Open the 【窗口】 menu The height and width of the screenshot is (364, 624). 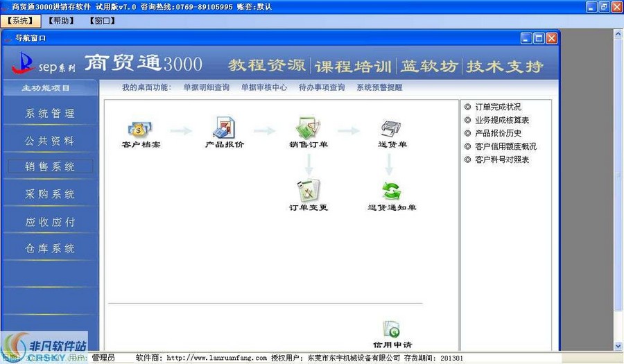tap(103, 21)
